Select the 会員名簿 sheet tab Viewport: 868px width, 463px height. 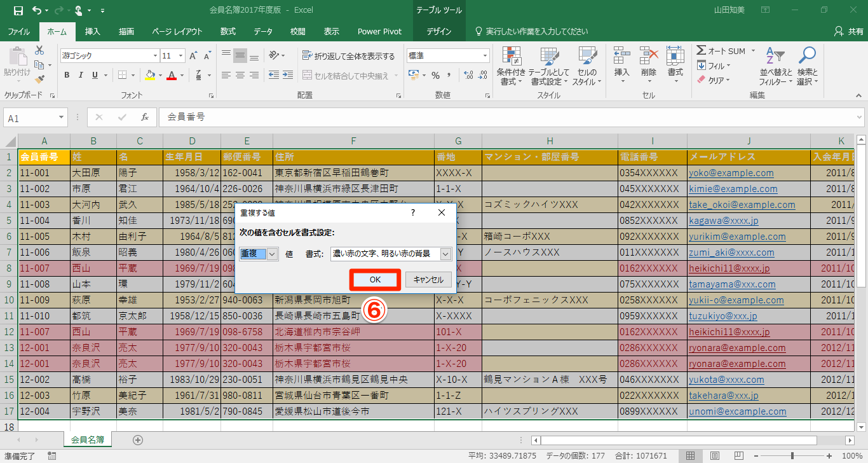click(x=87, y=439)
